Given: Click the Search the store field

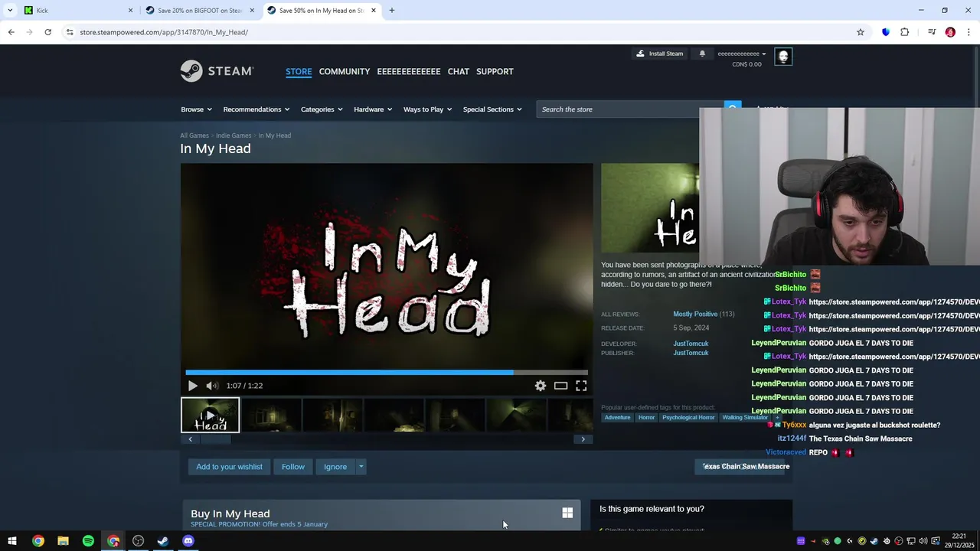Looking at the screenshot, I should pyautogui.click(x=629, y=109).
